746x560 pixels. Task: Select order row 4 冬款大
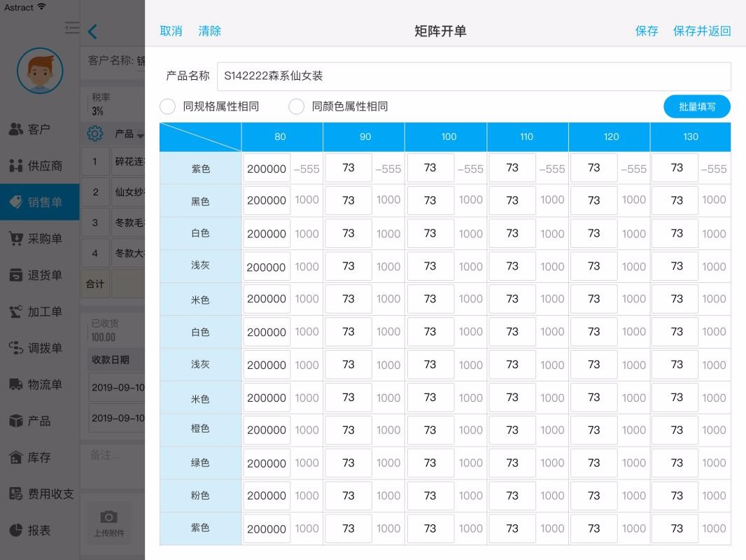113,253
